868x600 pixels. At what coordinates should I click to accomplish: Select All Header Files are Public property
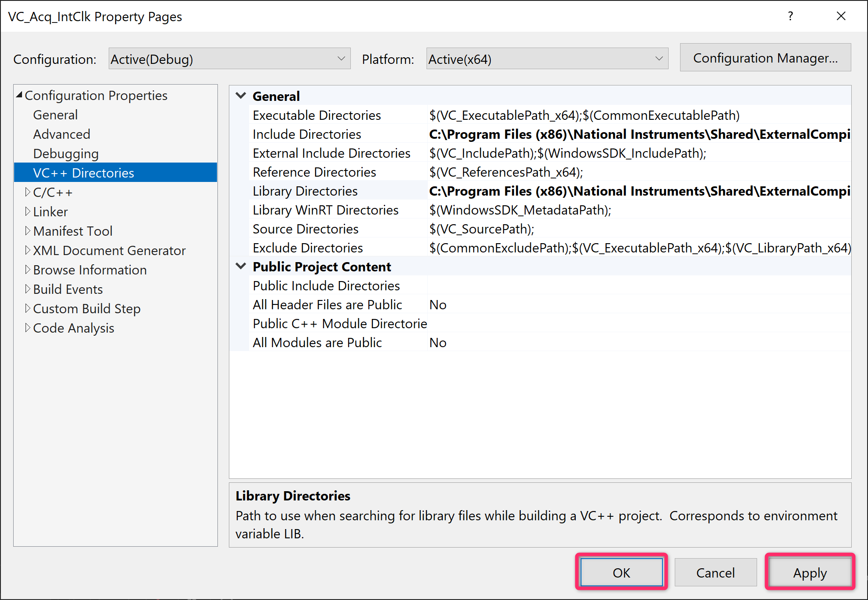click(327, 305)
